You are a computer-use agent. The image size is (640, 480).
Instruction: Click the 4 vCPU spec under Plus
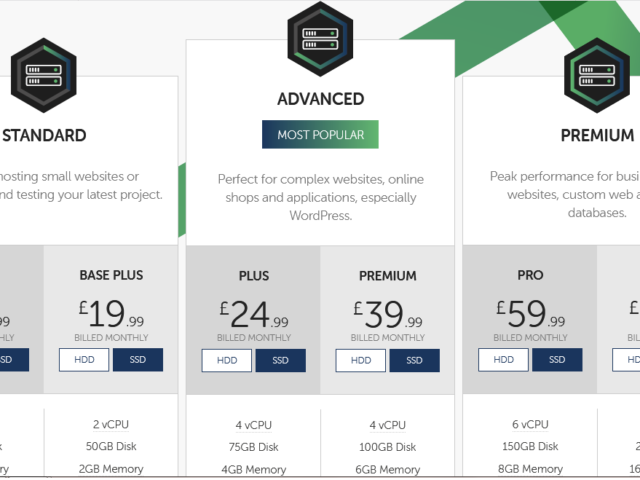coord(253,425)
